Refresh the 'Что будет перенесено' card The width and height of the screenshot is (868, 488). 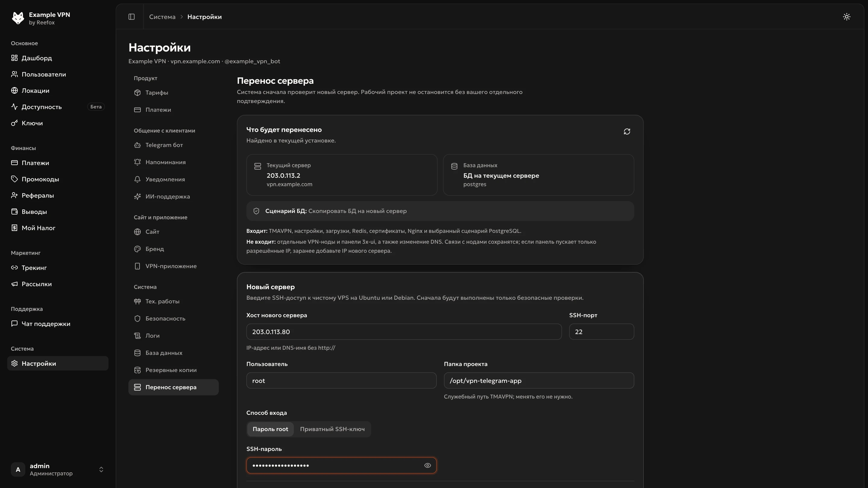pos(627,131)
